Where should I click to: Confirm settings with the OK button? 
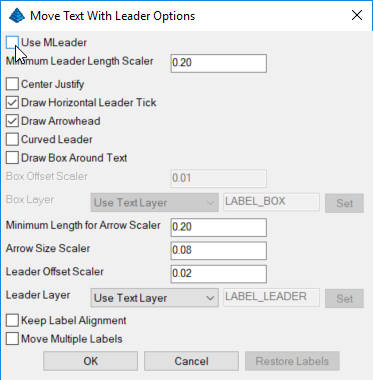(90, 361)
